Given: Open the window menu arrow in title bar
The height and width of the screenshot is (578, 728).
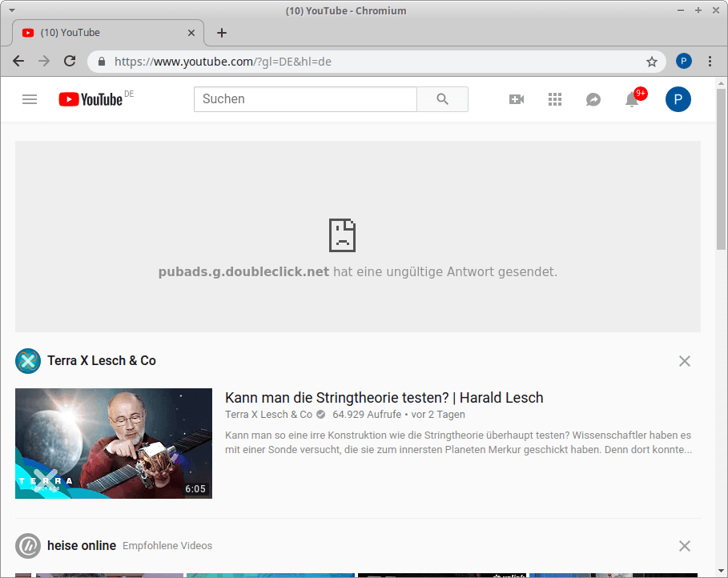Looking at the screenshot, I should (11, 10).
